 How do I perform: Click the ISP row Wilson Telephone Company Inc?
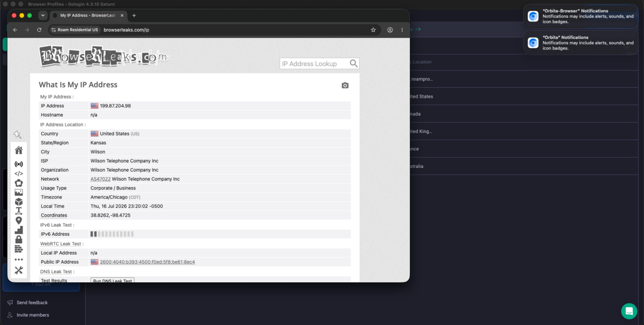tap(195, 161)
